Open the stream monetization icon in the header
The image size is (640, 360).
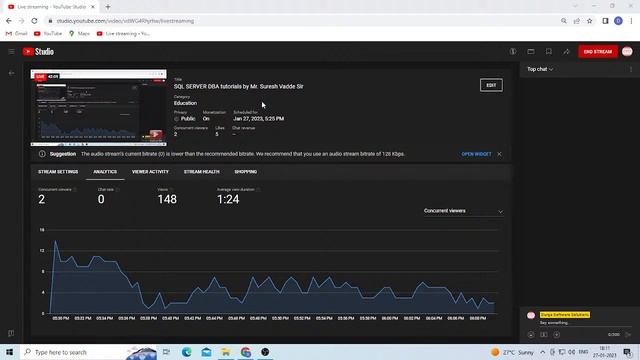513,51
